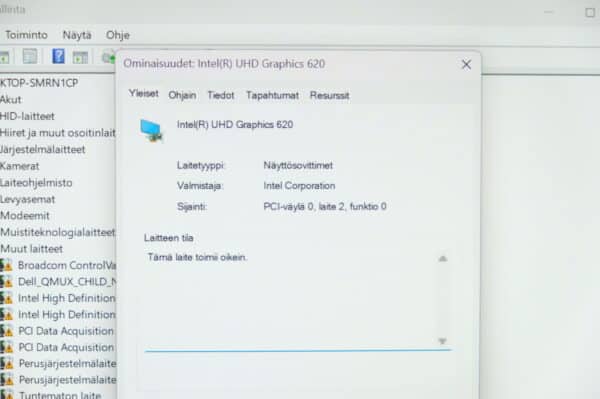This screenshot has width=600, height=399.
Task: Click the Sijainti label
Action: [192, 207]
